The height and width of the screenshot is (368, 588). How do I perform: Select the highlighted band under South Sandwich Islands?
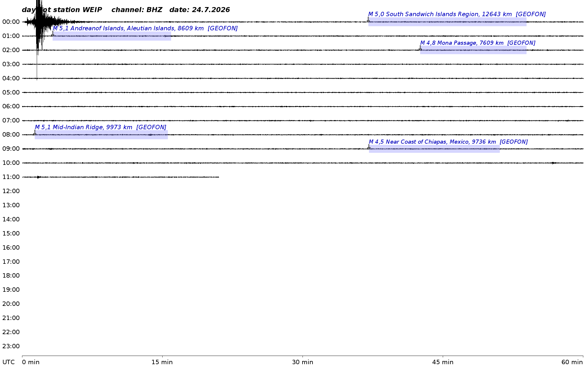click(x=447, y=22)
